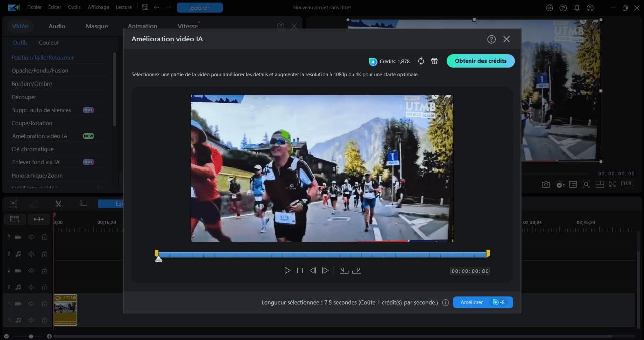Select the clip thumbnail on track 1
Viewport: 644px width, 340px height.
(x=65, y=309)
